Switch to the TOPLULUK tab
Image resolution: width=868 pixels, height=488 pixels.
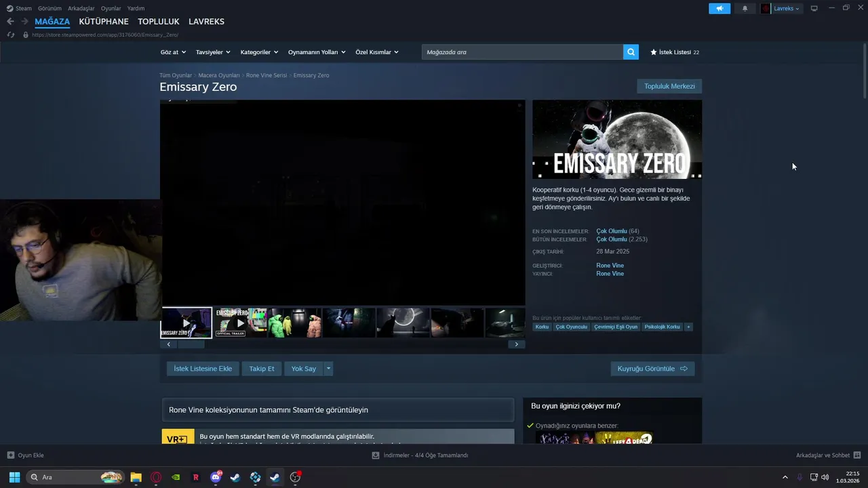click(x=159, y=22)
